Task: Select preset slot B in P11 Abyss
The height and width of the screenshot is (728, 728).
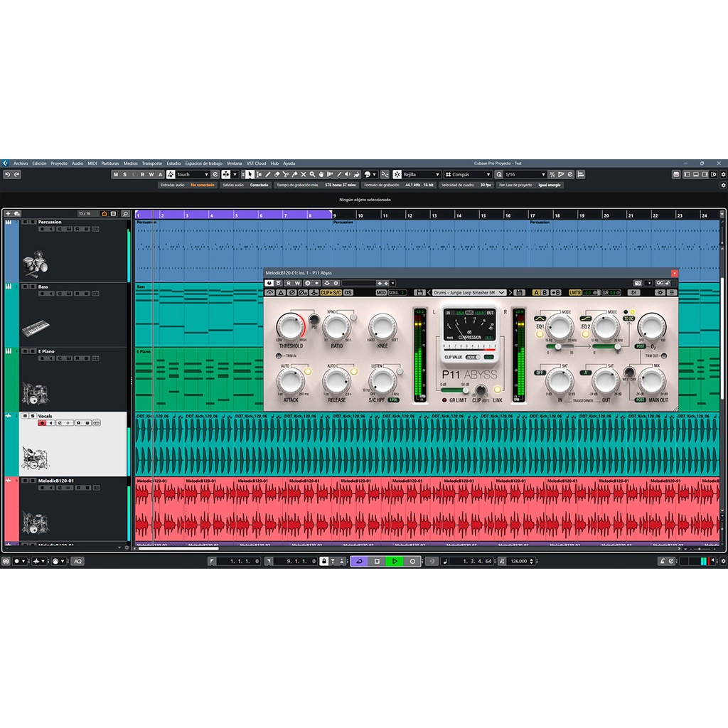Action: 547,292
